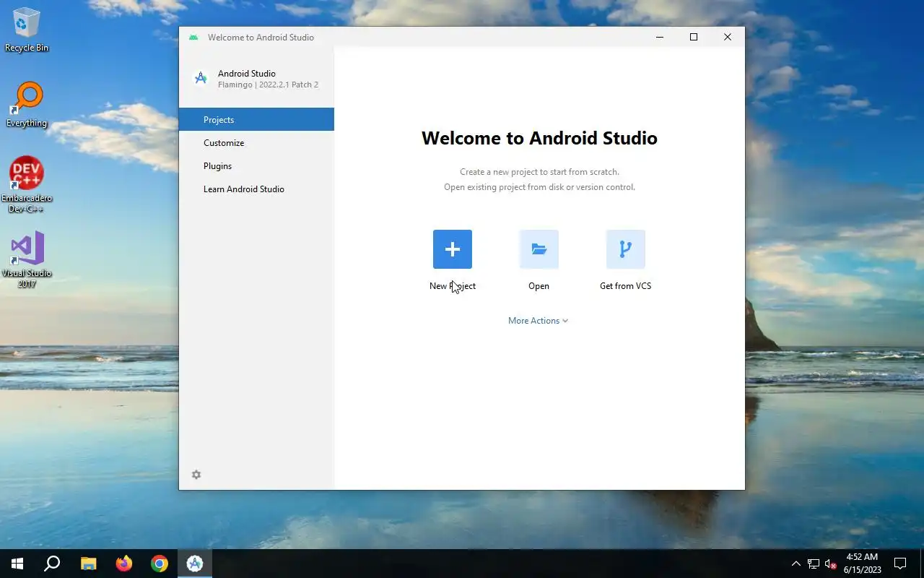This screenshot has width=924, height=578.
Task: Click the Android Studio logo beside Flamingo version
Action: click(x=201, y=78)
